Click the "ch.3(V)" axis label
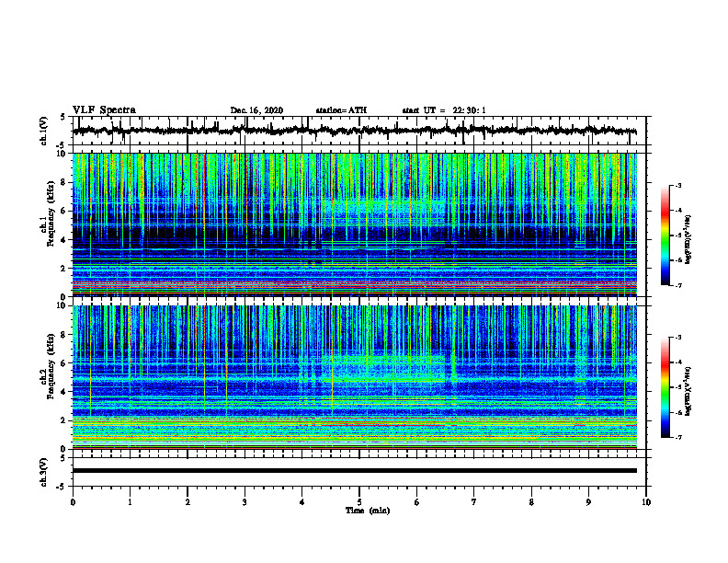This screenshot has width=728, height=563. (x=44, y=472)
